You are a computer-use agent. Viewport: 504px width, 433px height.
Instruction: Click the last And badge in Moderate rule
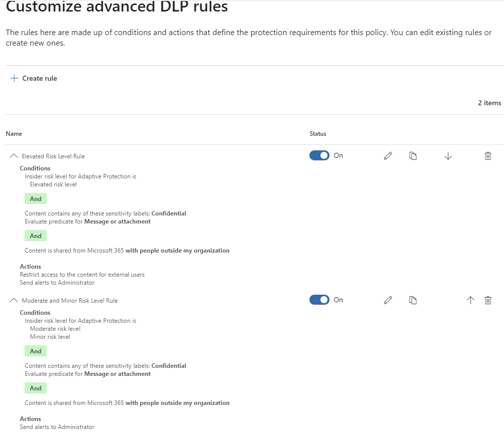(36, 388)
